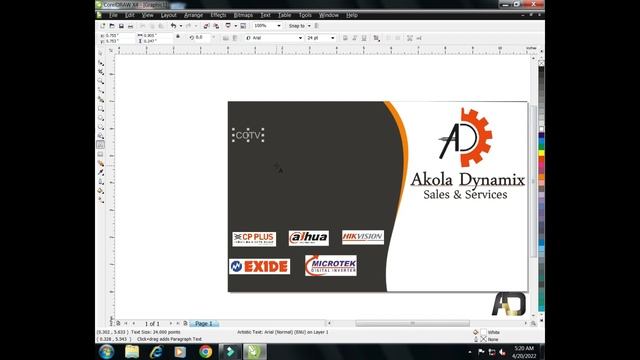
Task: Select the Eyedropper tool
Action: coord(100,172)
